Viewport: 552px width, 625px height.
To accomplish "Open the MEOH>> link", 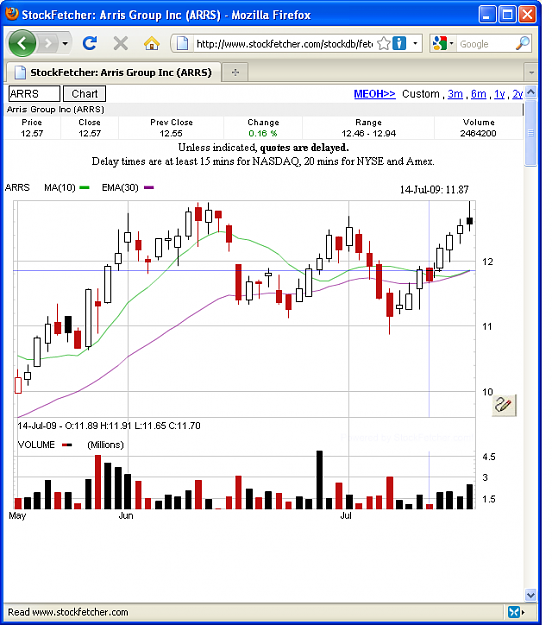I will click(375, 94).
